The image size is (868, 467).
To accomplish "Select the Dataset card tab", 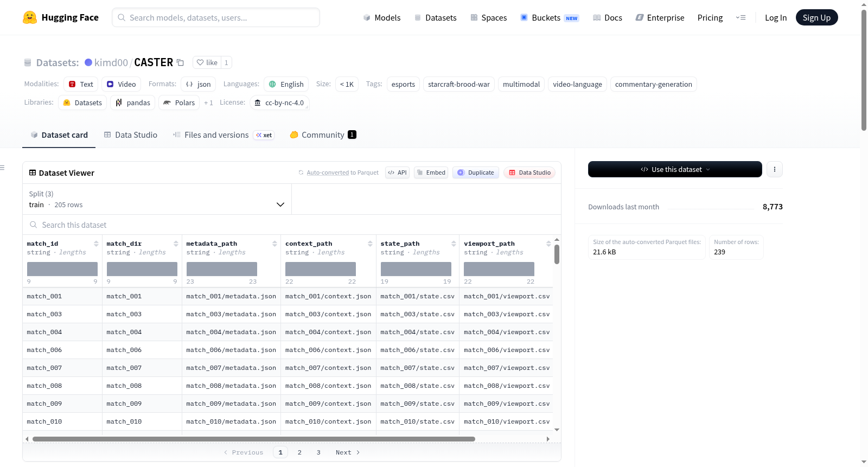I will (59, 135).
